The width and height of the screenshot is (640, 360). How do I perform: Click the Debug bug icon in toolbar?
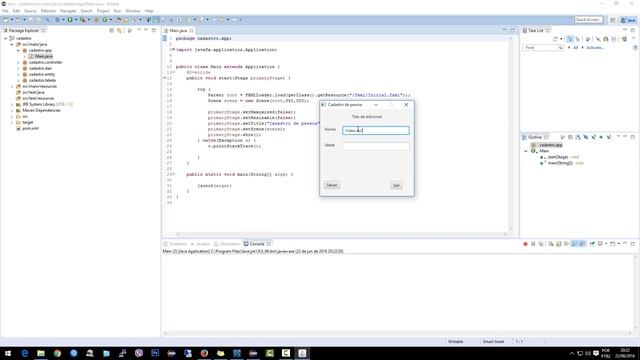[57, 20]
